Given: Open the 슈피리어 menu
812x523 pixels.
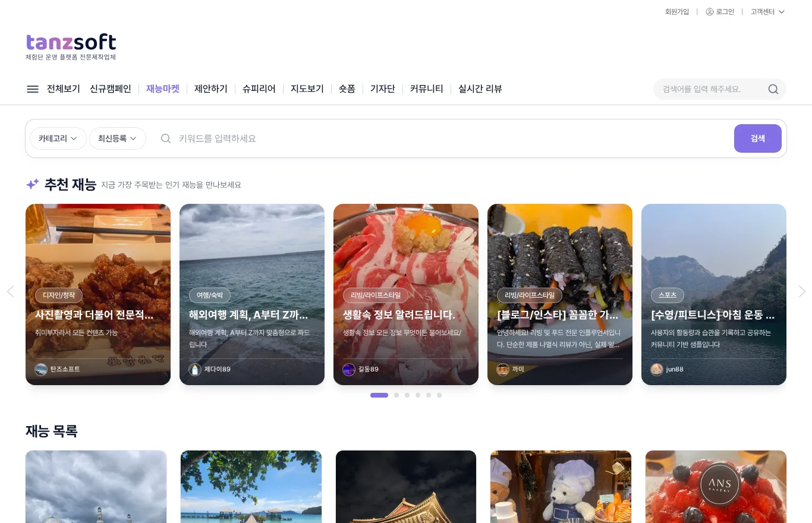Looking at the screenshot, I should [259, 89].
